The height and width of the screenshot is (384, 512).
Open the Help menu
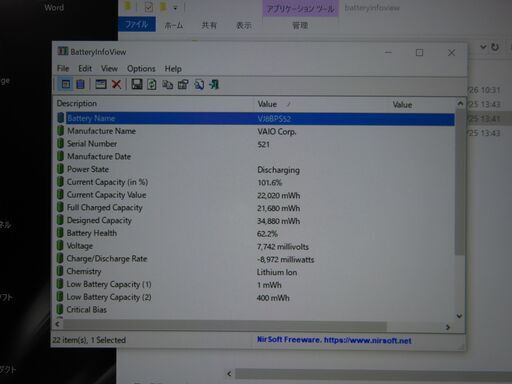173,69
